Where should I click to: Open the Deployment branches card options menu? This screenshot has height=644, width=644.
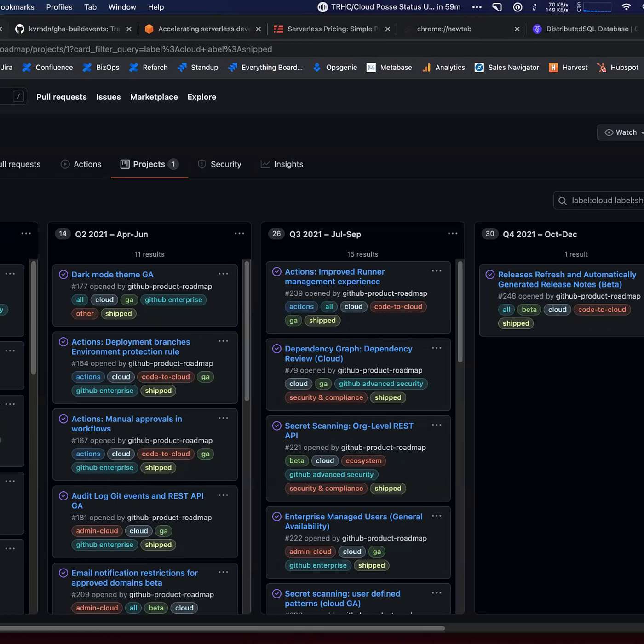tap(224, 341)
